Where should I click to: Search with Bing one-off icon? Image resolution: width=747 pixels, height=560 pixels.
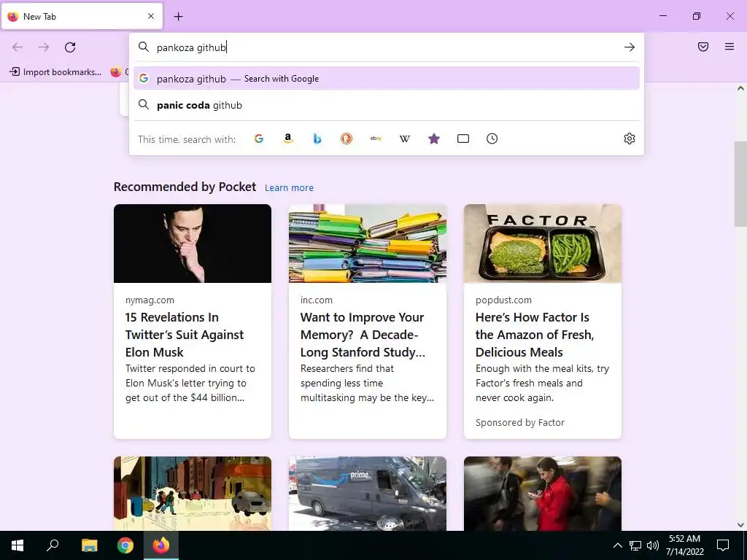point(317,139)
